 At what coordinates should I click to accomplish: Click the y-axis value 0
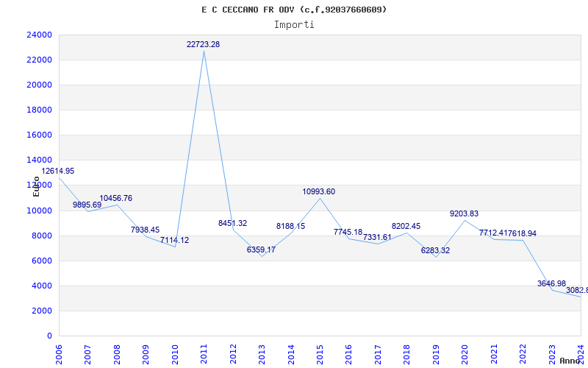(x=49, y=336)
